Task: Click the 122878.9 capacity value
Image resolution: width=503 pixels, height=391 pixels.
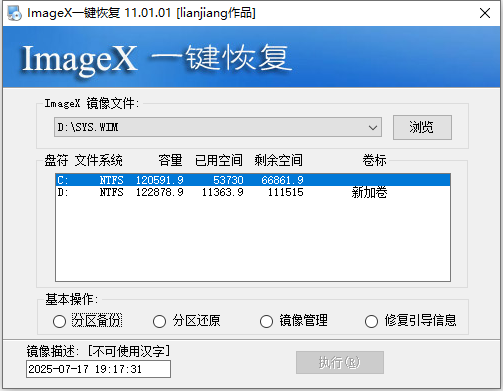Action: 160,192
